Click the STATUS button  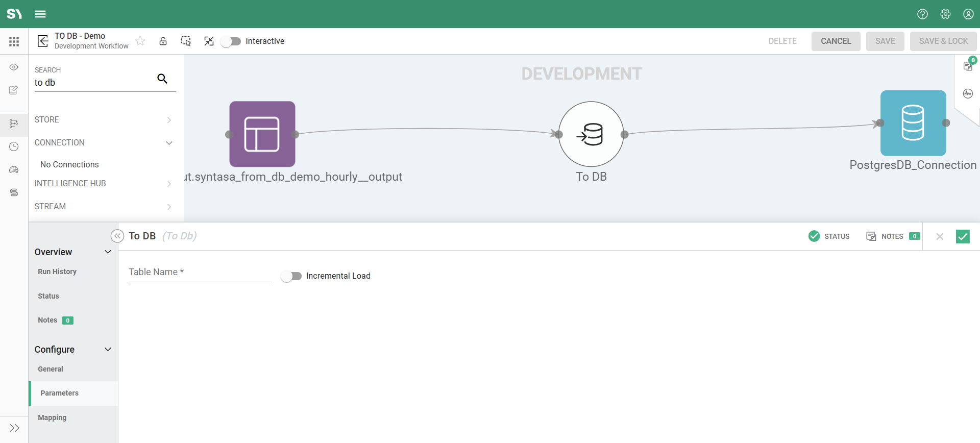[829, 236]
